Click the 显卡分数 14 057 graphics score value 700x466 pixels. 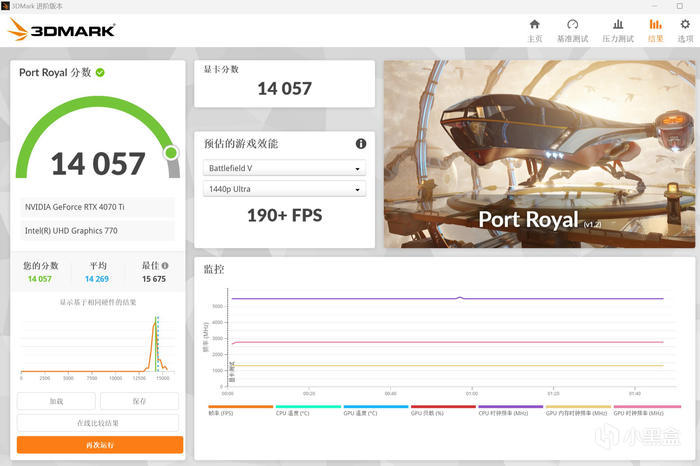pos(284,88)
